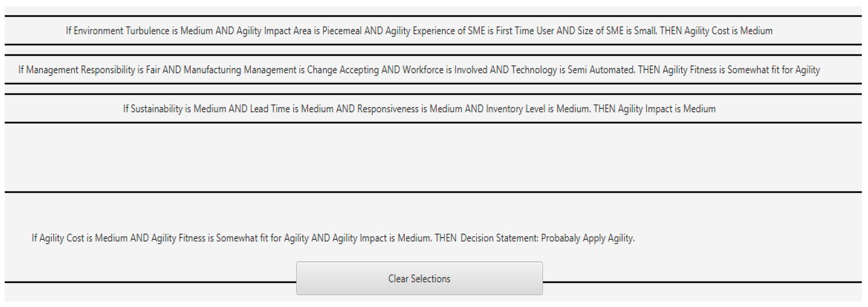The image size is (868, 307).
Task: Click "Probabaly Apply Agility" decision text
Action: pos(588,238)
